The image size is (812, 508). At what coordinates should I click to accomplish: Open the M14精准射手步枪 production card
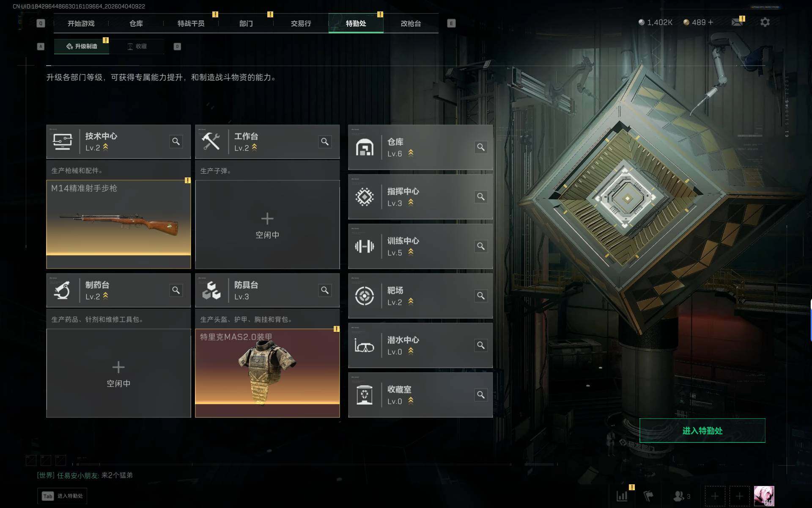[118, 224]
